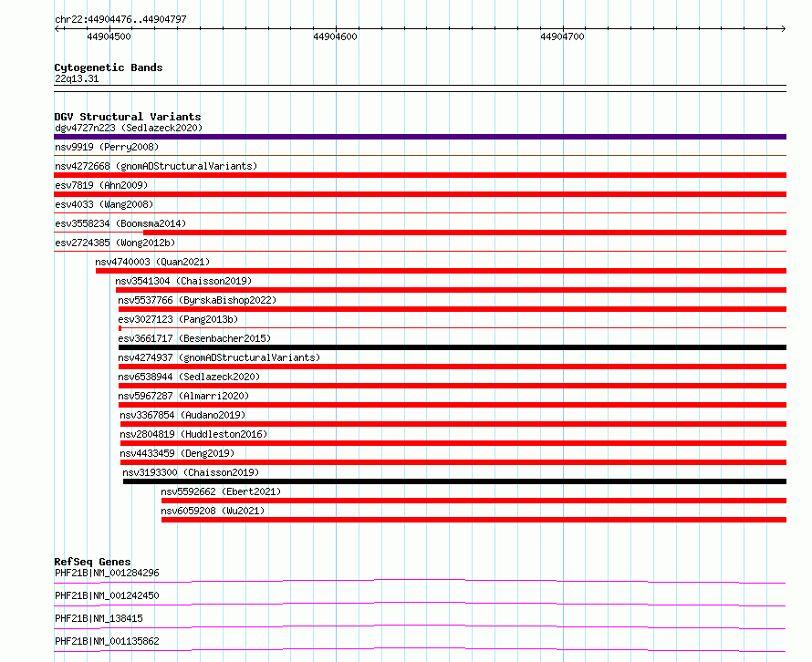Click the 44904700 ruler position
The height and width of the screenshot is (662, 812).
tap(562, 36)
